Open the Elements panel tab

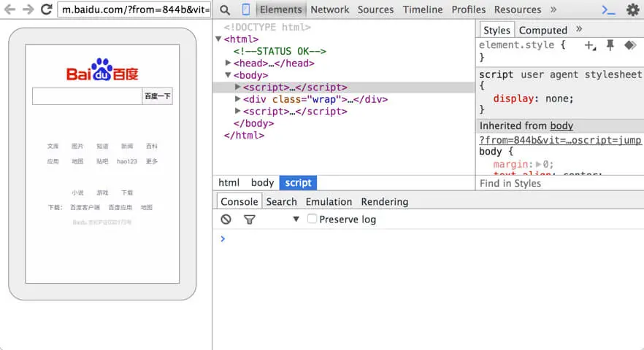pos(281,9)
